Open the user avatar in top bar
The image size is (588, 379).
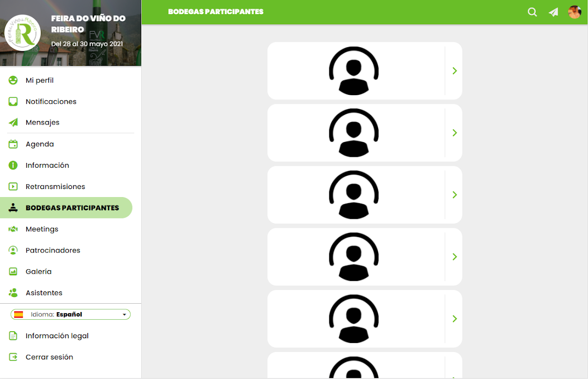pos(575,12)
